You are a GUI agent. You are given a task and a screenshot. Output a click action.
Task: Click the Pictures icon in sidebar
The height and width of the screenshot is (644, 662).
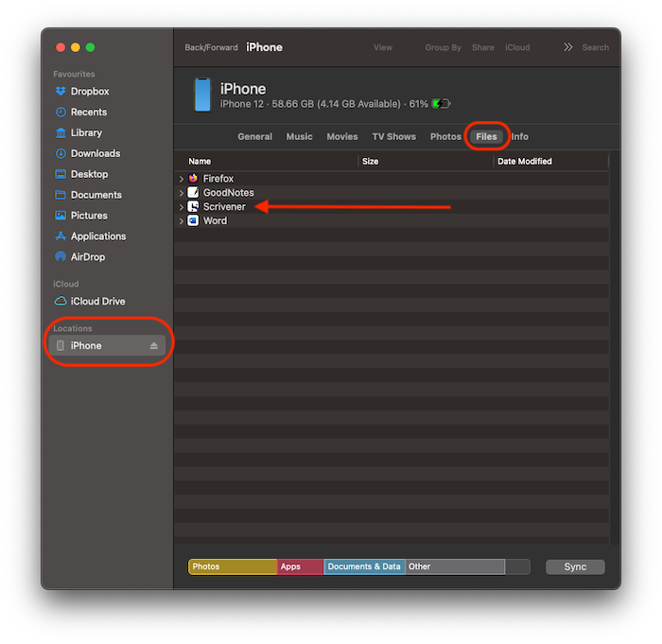click(61, 216)
